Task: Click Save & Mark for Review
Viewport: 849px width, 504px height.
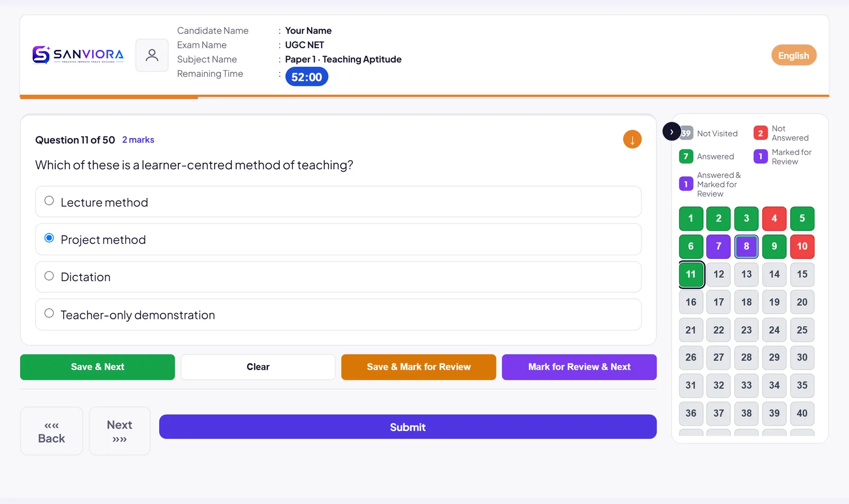Action: coord(419,367)
